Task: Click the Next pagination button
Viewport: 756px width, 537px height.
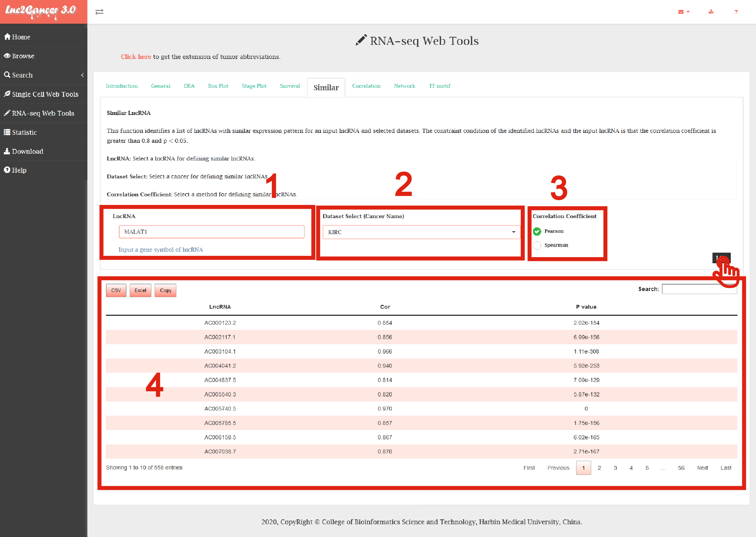Action: pyautogui.click(x=702, y=468)
